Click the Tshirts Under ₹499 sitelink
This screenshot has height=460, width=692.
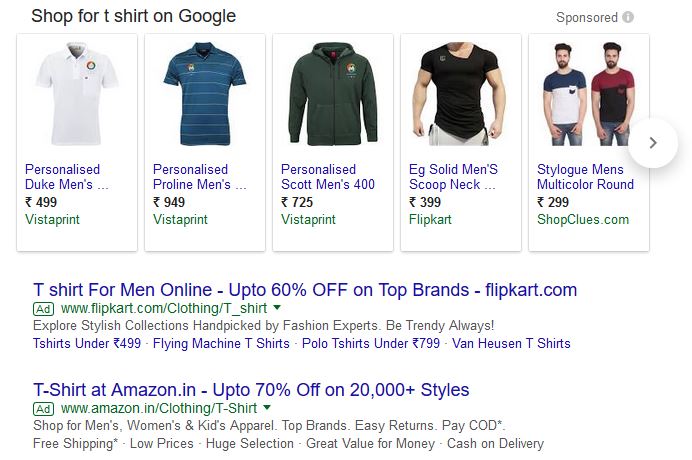pos(86,343)
